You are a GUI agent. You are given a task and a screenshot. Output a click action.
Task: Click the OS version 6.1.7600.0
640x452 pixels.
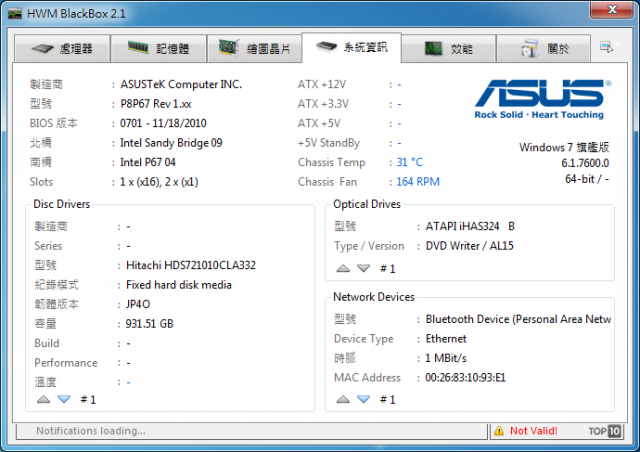[x=585, y=163]
